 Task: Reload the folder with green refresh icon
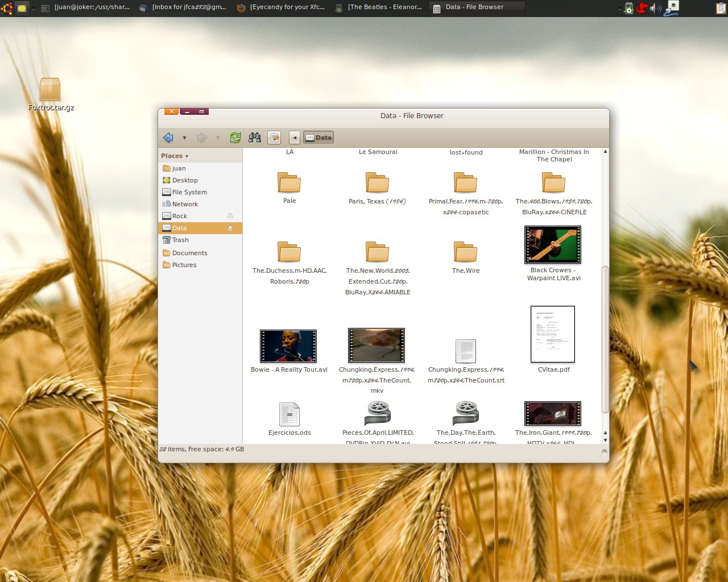(x=235, y=138)
